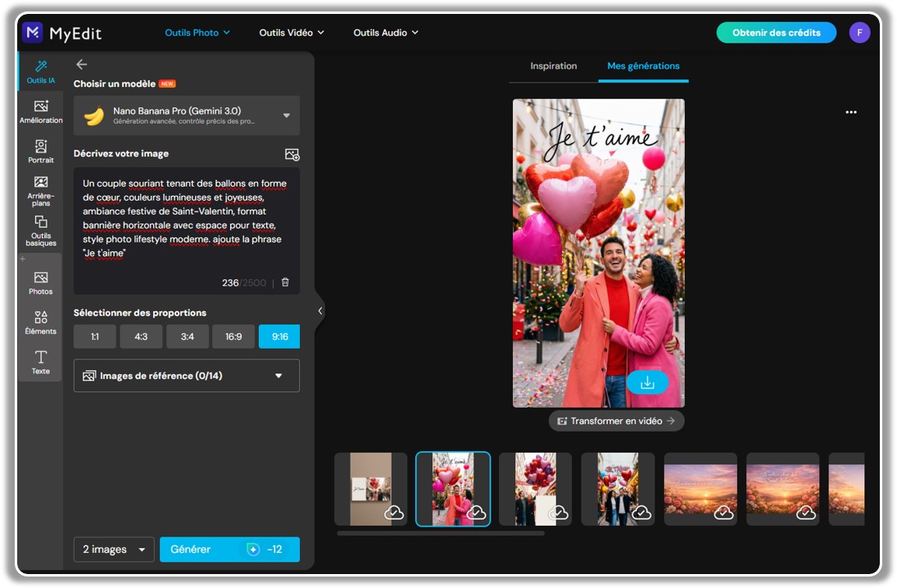
Task: Open the Nano Banana Pro model dropdown
Action: click(x=187, y=115)
